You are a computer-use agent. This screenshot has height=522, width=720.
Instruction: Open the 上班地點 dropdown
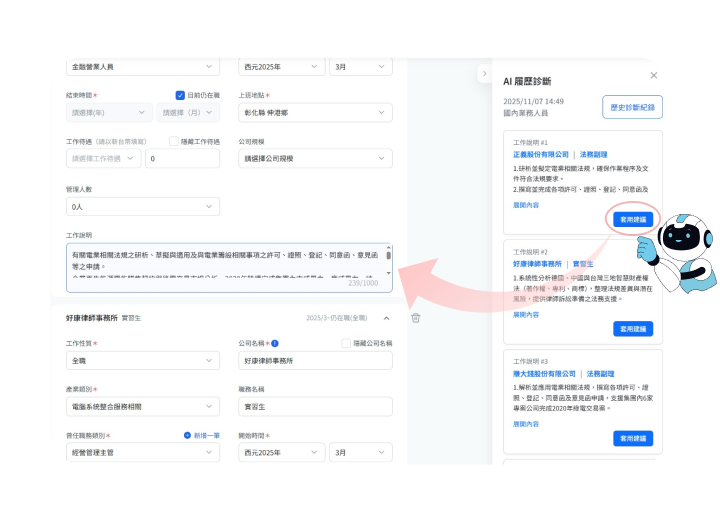tap(315, 112)
